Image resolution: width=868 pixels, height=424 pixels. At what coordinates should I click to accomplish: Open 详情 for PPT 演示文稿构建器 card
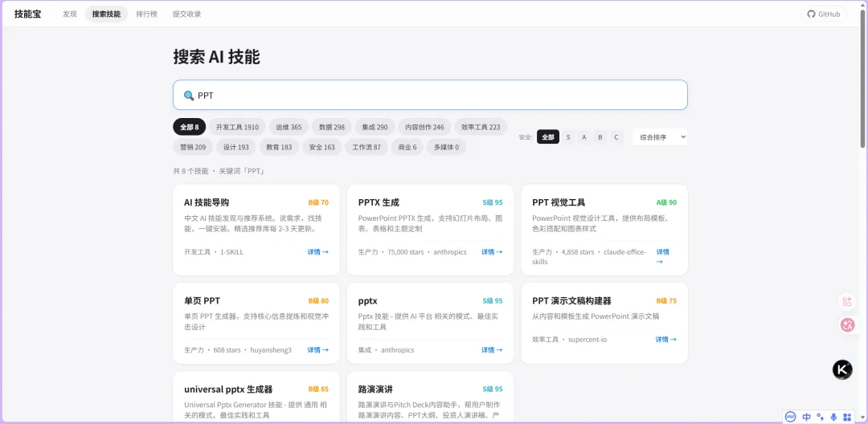tap(666, 340)
